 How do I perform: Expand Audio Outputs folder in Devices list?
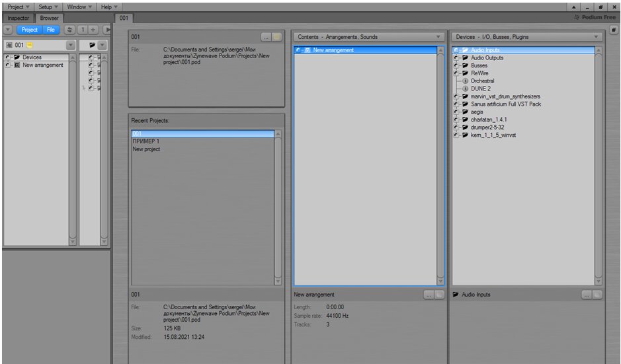point(456,57)
